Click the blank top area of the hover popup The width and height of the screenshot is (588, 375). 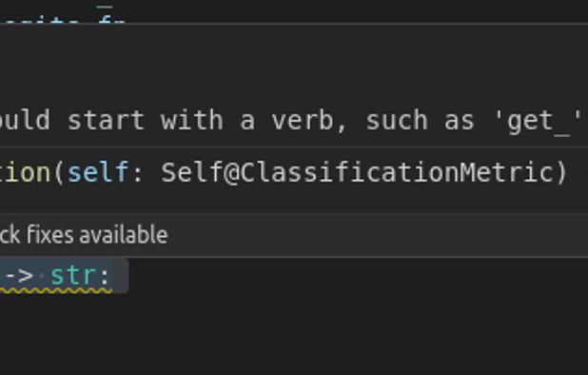[294, 64]
